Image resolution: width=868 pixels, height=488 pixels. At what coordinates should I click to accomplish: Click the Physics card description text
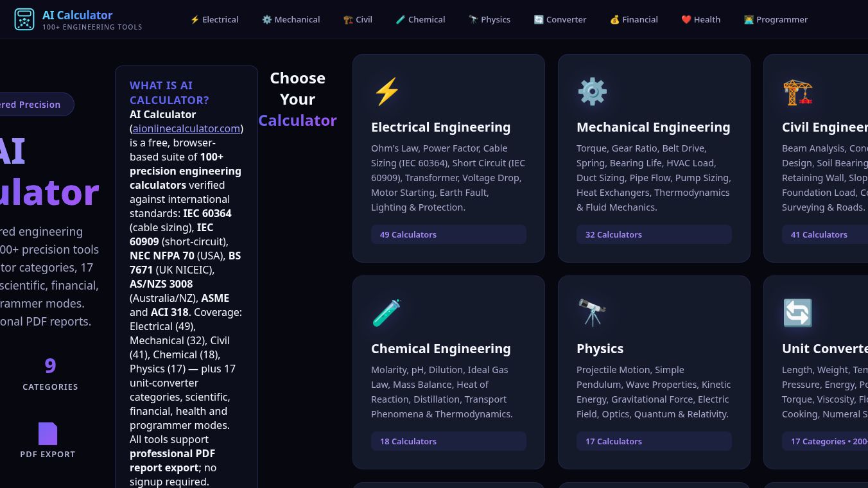[654, 392]
